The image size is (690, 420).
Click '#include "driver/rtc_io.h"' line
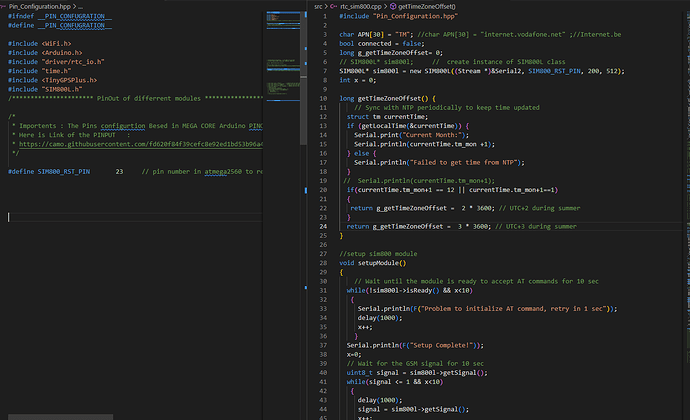tap(56, 62)
